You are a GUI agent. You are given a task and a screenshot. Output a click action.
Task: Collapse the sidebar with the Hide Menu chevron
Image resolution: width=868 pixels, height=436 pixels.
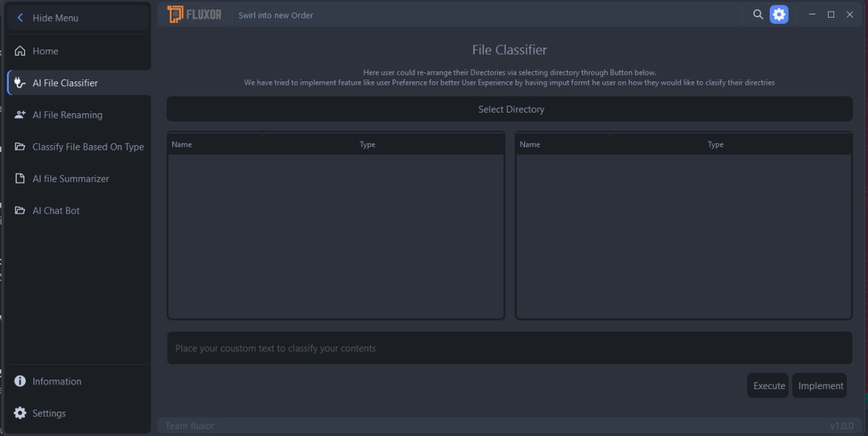click(20, 18)
